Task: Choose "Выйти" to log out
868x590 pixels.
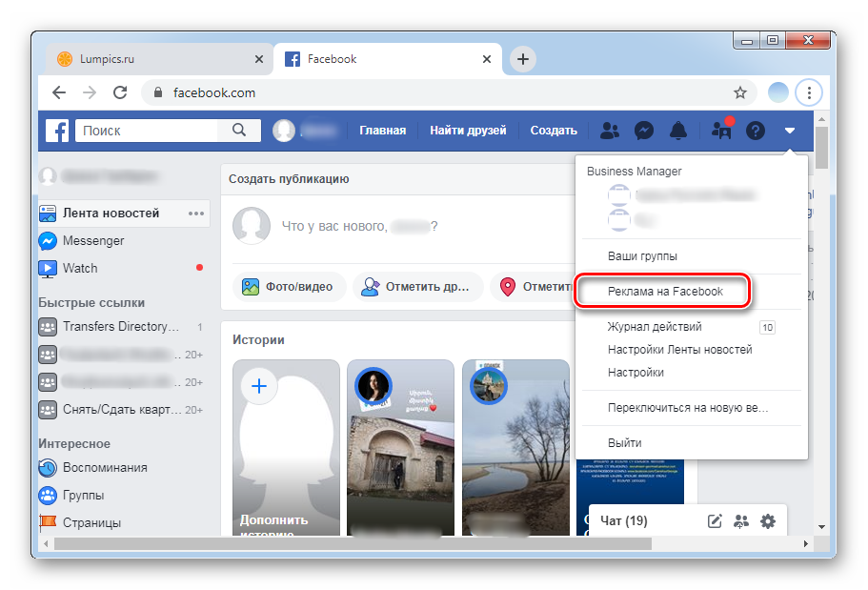Action: (624, 443)
